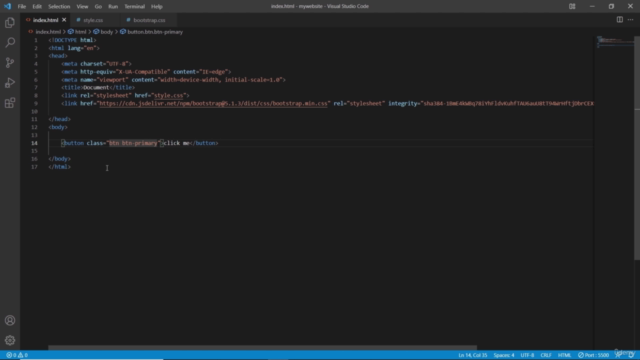Change the UTF-8 file encoding
The width and height of the screenshot is (640, 360).
(527, 355)
